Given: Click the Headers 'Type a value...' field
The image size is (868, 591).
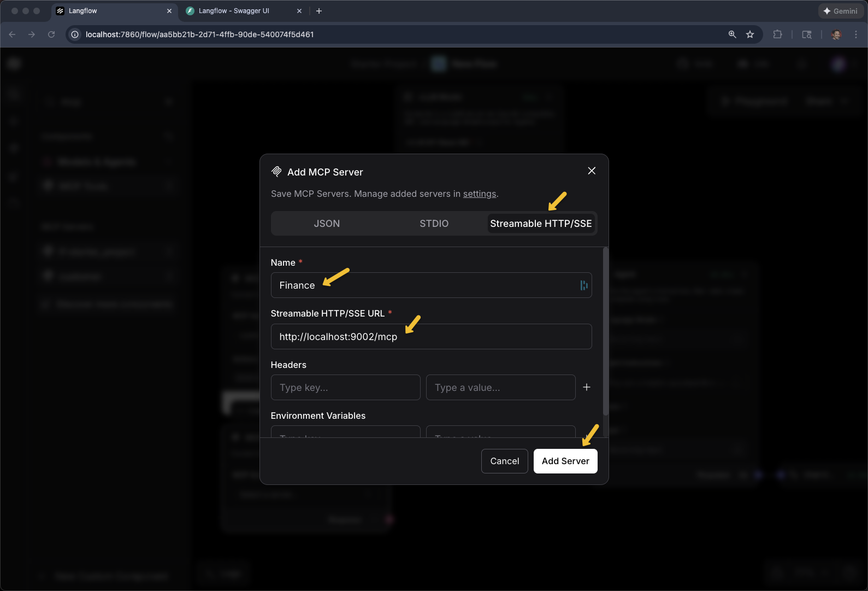Looking at the screenshot, I should [x=500, y=388].
